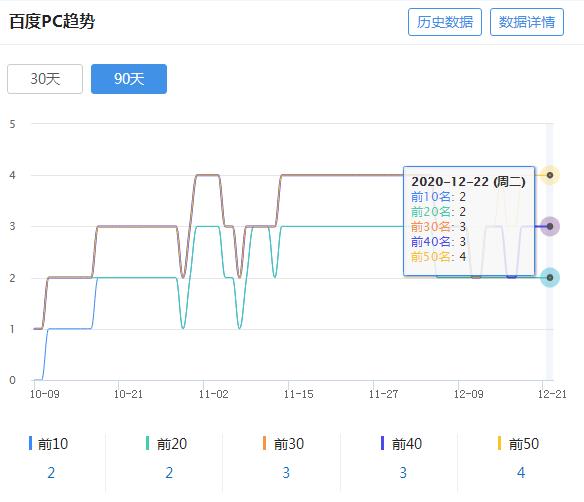Click the 11-15 x-axis date label
This screenshot has height=502, width=584.
click(x=298, y=394)
